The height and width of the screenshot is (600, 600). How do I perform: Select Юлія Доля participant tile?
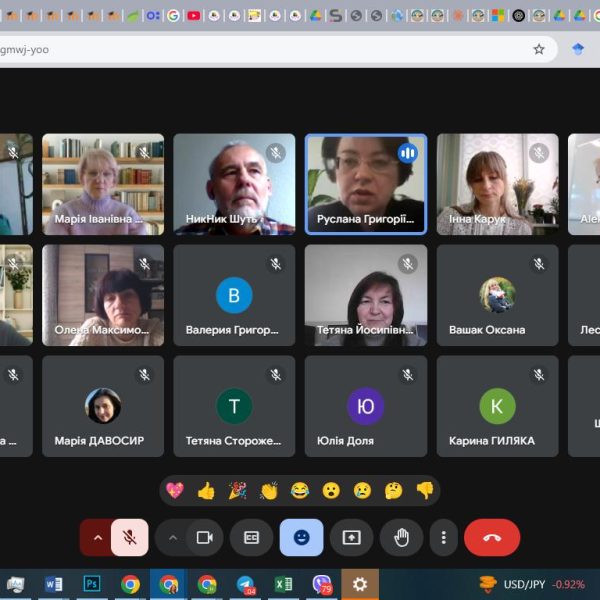pos(365,406)
